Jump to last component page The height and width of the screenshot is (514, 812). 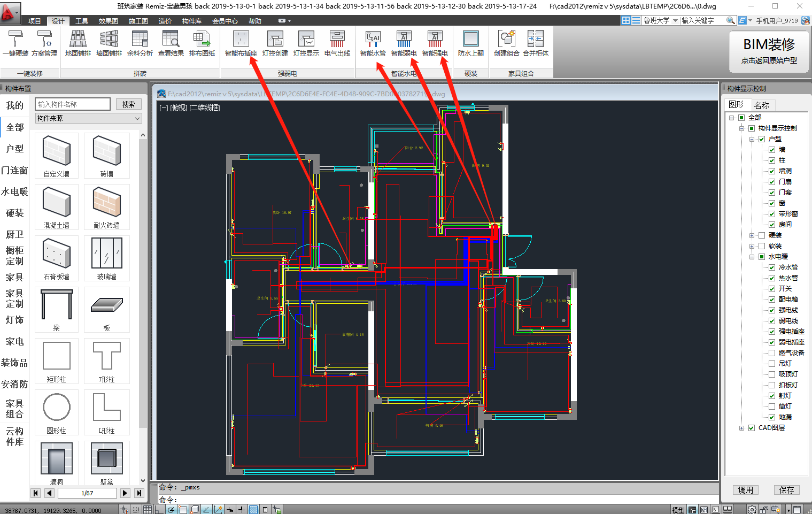(139, 493)
